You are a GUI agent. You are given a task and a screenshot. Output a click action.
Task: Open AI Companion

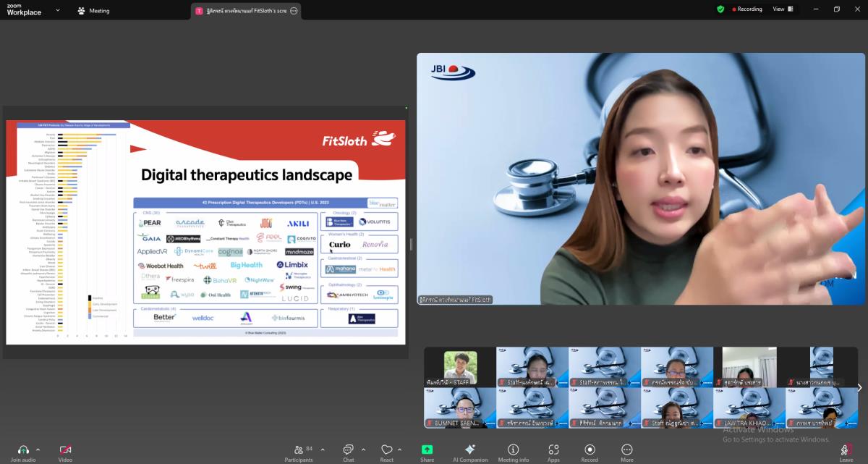470,452
